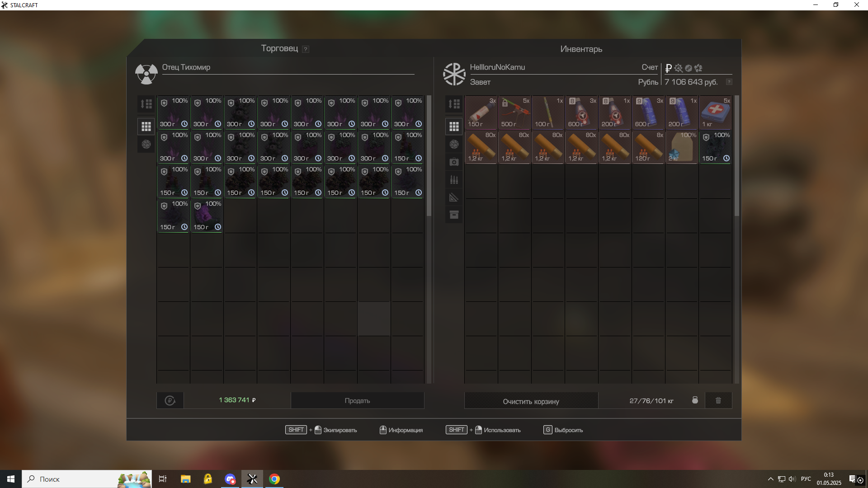Click the balance 7 106 643 руб.
The image size is (868, 488).
click(x=691, y=82)
